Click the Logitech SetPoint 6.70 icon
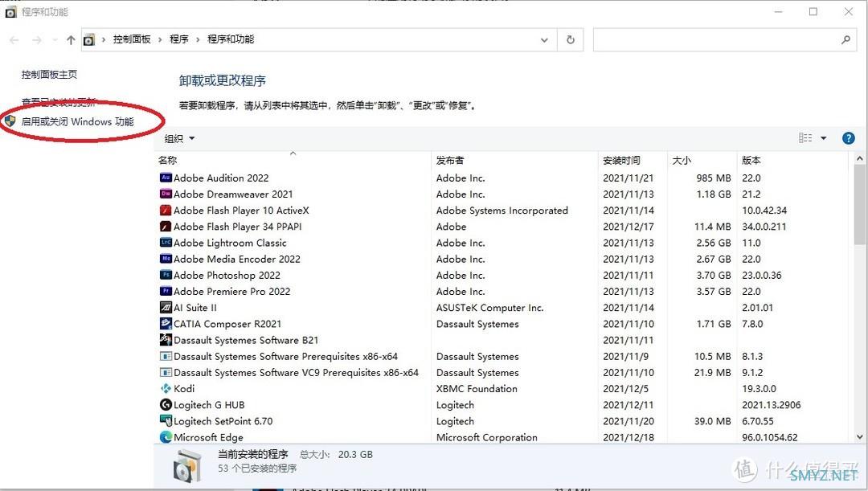The image size is (868, 491). tap(166, 421)
